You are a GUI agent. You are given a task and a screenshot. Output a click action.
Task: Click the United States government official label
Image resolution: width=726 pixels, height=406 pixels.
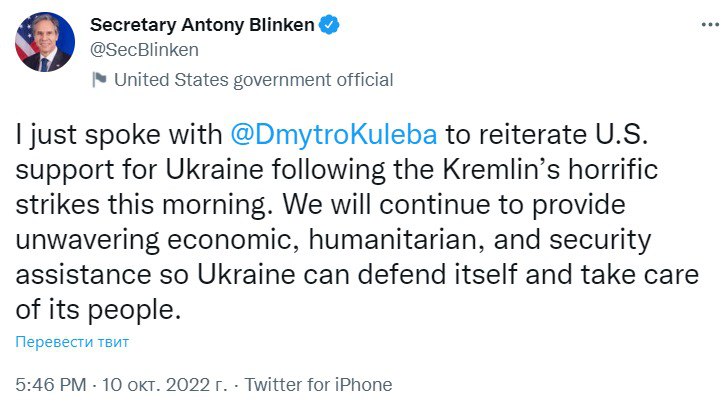point(254,80)
